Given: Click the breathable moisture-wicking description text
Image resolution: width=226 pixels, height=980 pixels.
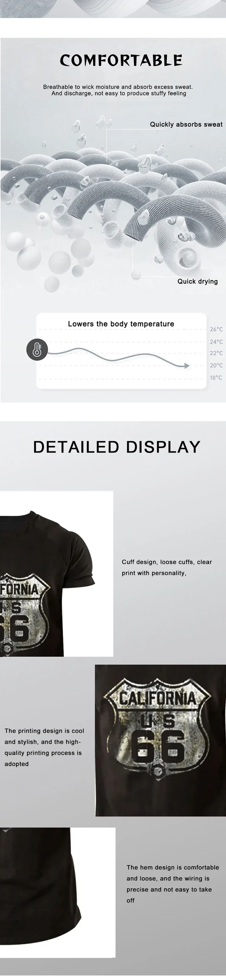Looking at the screenshot, I should pyautogui.click(x=118, y=90).
